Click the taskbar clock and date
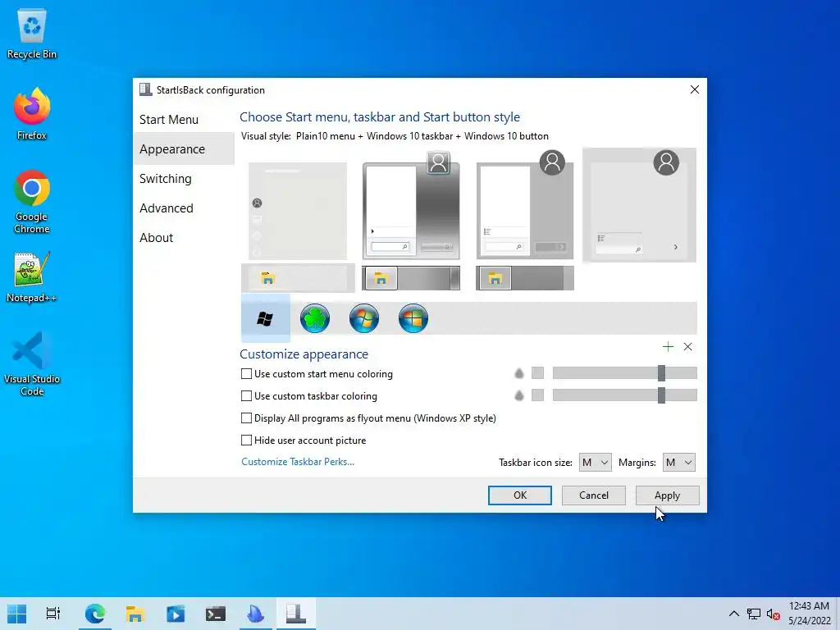 pyautogui.click(x=809, y=614)
